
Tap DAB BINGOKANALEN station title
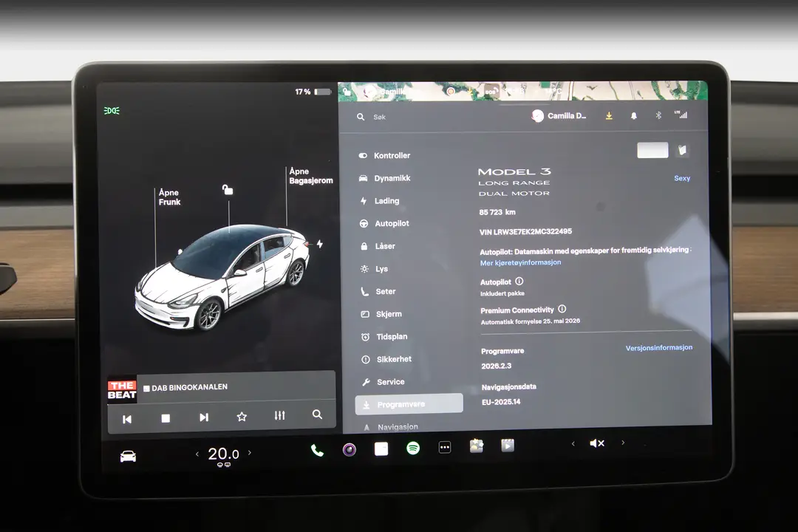click(x=189, y=387)
